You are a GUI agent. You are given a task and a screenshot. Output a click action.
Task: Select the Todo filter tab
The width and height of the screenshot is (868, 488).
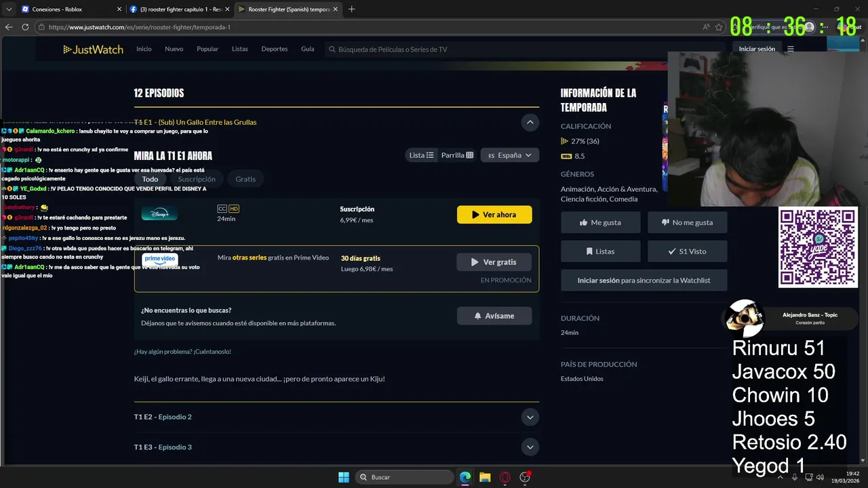pyautogui.click(x=150, y=179)
